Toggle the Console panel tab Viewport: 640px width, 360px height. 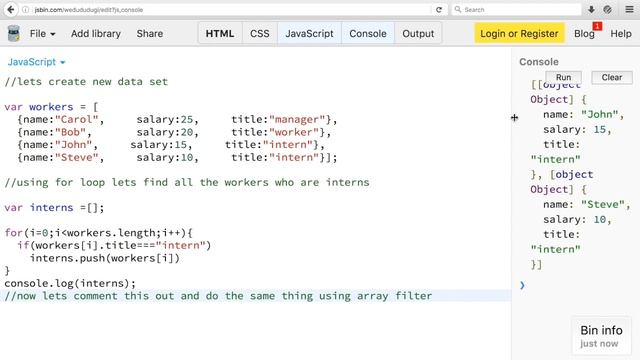coord(368,33)
